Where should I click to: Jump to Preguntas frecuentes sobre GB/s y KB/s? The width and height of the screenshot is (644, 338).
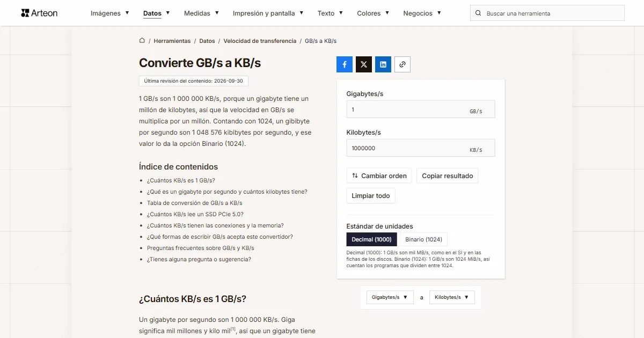pos(201,248)
